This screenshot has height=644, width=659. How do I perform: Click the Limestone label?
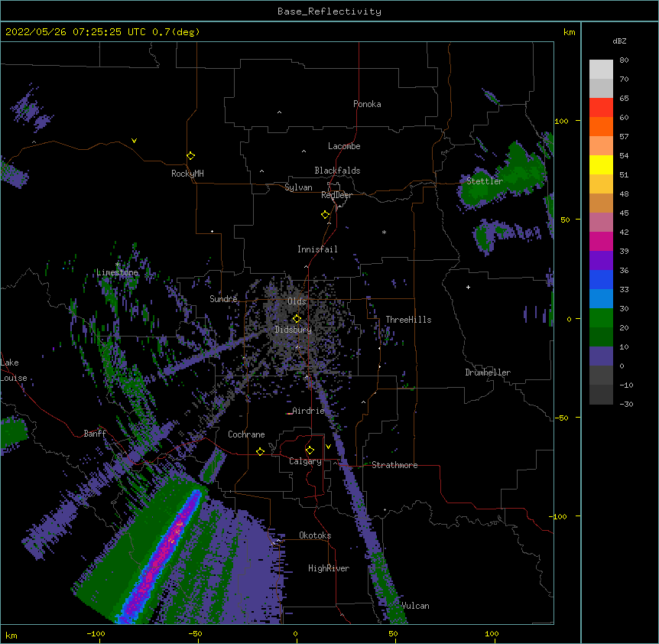point(117,272)
